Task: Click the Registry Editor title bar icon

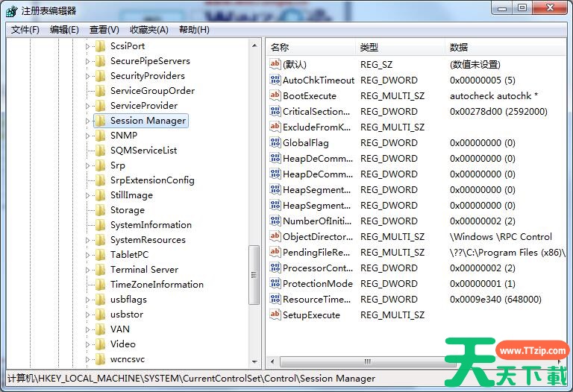Action: [12, 11]
